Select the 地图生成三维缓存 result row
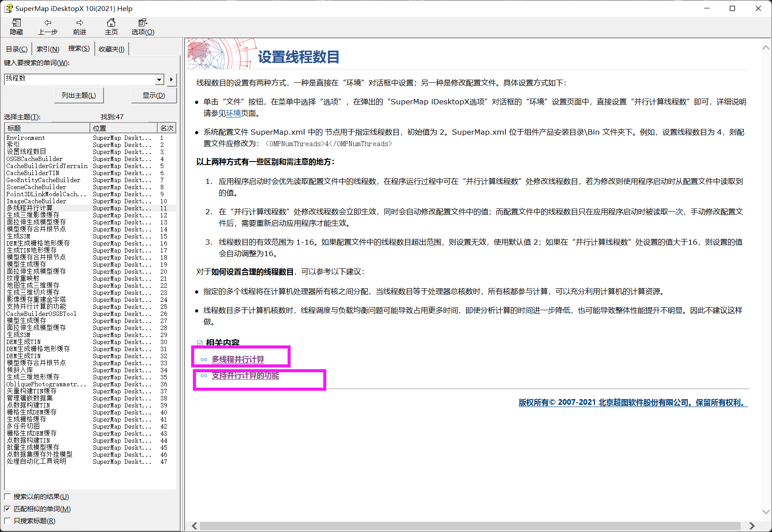The width and height of the screenshot is (772, 532). (90, 286)
